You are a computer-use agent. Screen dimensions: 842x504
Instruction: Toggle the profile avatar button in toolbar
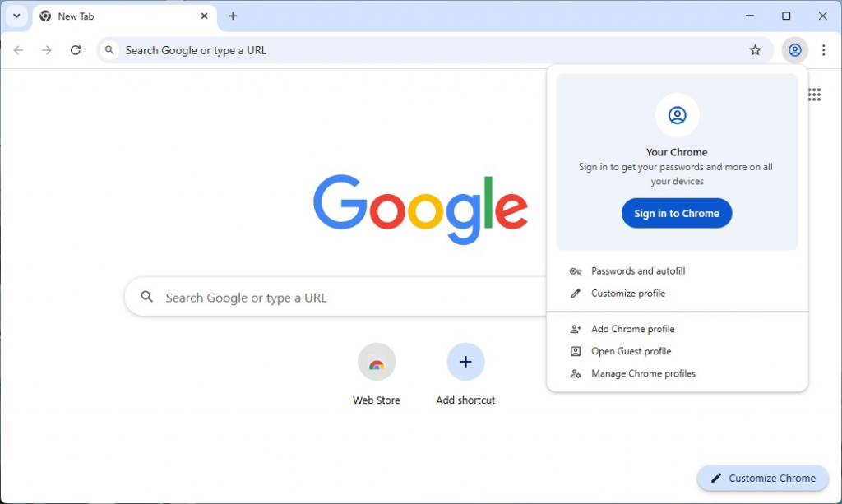pyautogui.click(x=795, y=50)
